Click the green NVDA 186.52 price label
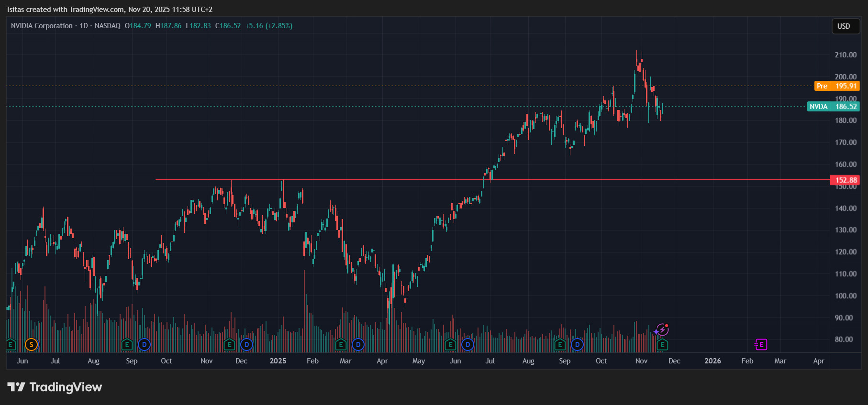This screenshot has height=405, width=868. pos(846,107)
